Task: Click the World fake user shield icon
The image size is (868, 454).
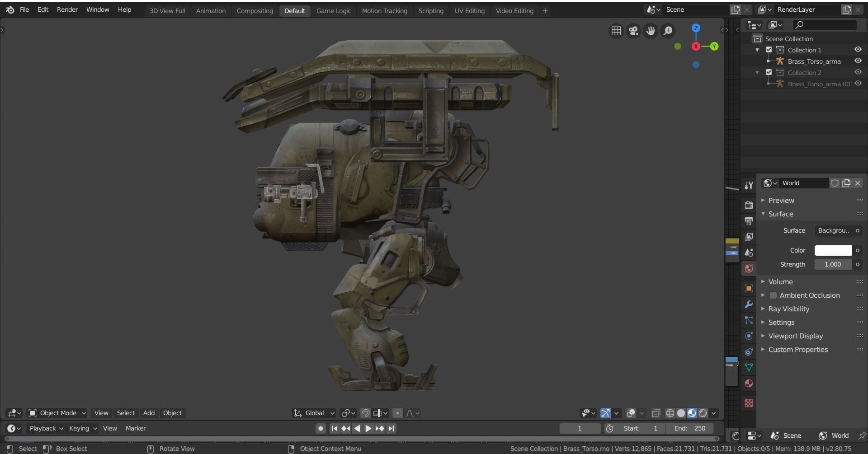Action: (x=835, y=183)
